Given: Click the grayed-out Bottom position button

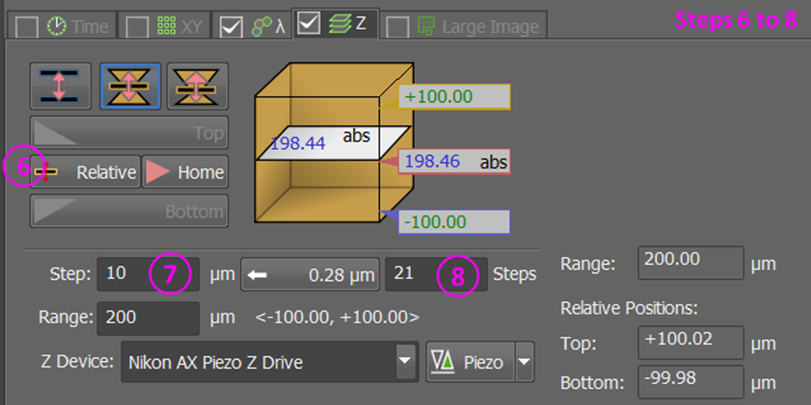Looking at the screenshot, I should (128, 212).
